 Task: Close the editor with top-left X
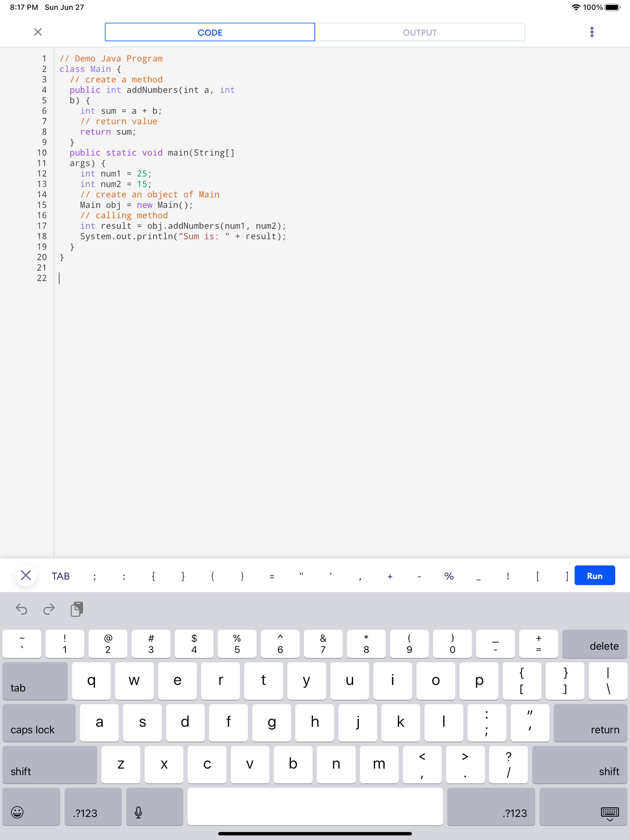click(x=38, y=32)
